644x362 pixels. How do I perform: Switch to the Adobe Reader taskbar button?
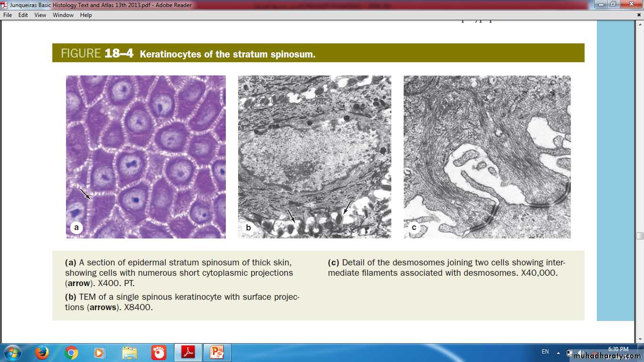[188, 353]
